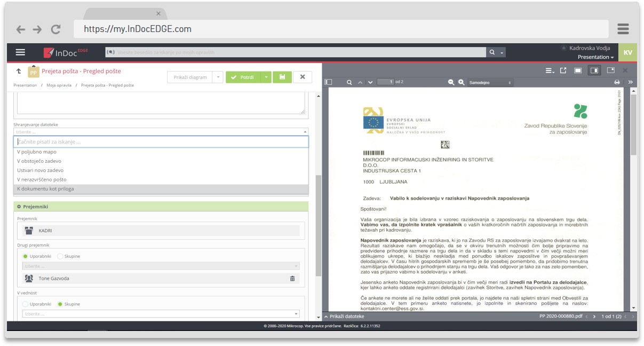Reload the page with the browser refresh icon
Image resolution: width=644 pixels, height=346 pixels.
55,29
